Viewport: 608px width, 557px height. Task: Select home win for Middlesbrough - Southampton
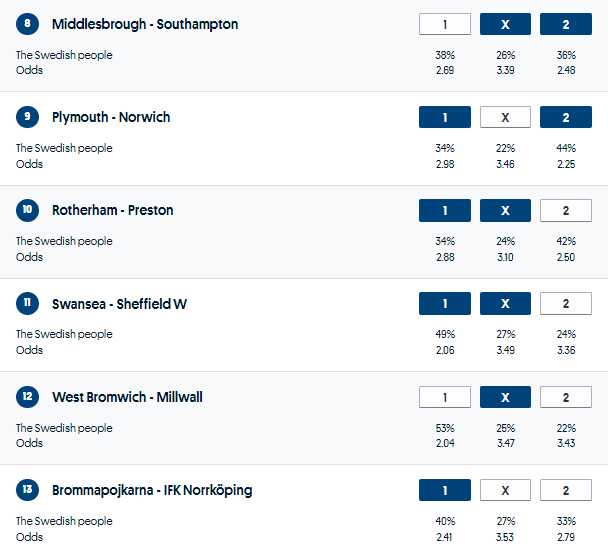(445, 24)
